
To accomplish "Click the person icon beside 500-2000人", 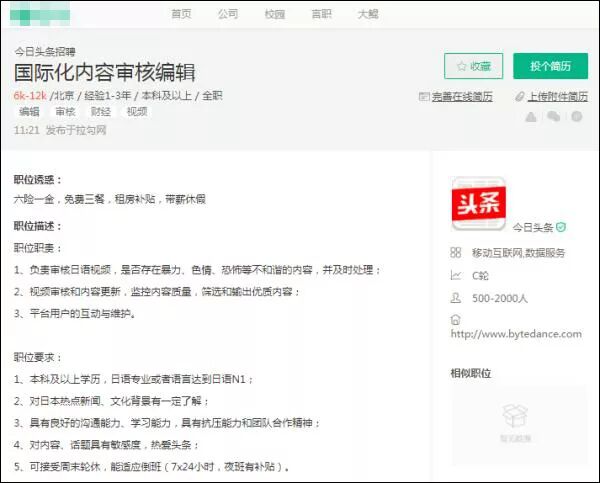I will point(456,297).
